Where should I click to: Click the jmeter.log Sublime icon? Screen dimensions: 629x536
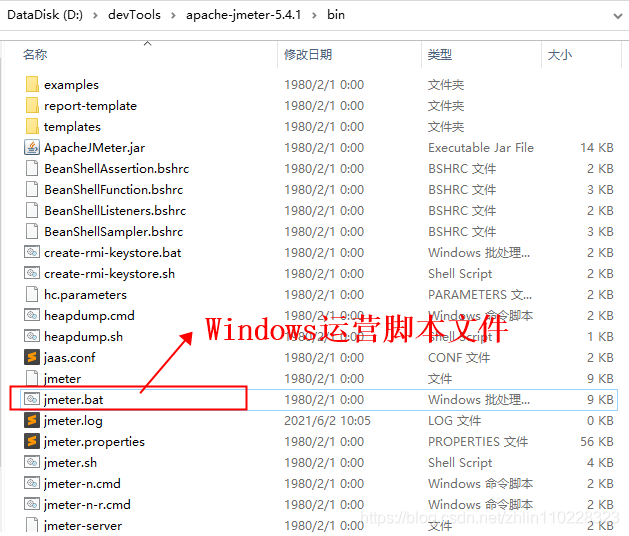32,420
